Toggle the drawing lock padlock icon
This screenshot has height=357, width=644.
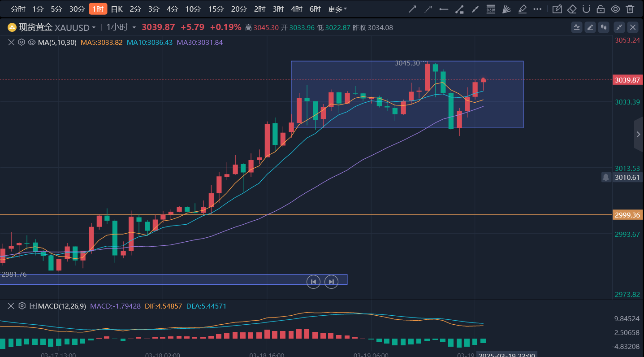point(601,9)
